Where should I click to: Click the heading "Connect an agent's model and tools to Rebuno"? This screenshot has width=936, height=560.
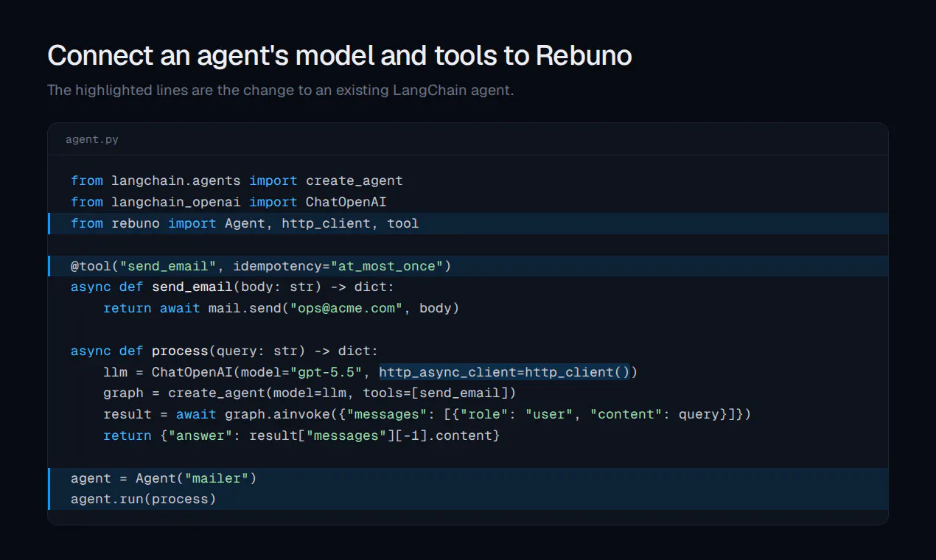(x=339, y=56)
